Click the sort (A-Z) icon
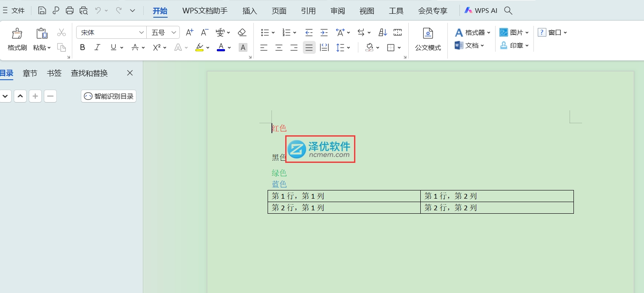Screen dimensions: 644x293 tap(382, 32)
